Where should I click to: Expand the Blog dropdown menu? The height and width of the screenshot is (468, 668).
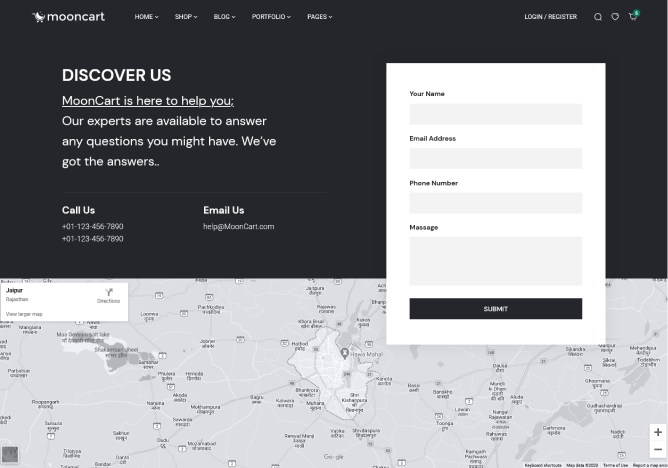click(x=224, y=17)
